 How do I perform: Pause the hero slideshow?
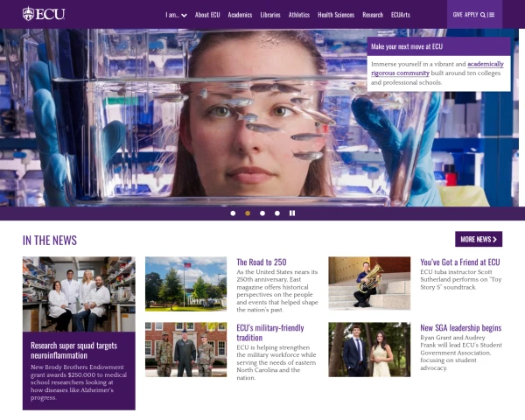(x=292, y=213)
